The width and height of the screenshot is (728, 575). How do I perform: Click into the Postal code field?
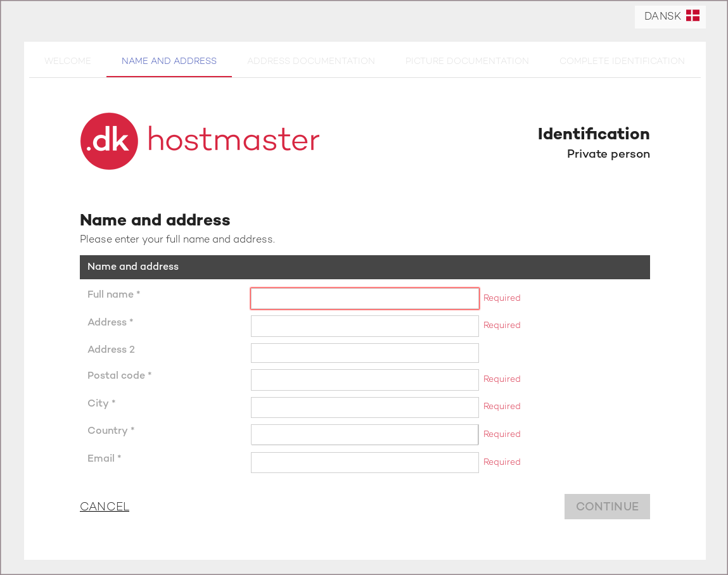tap(364, 380)
